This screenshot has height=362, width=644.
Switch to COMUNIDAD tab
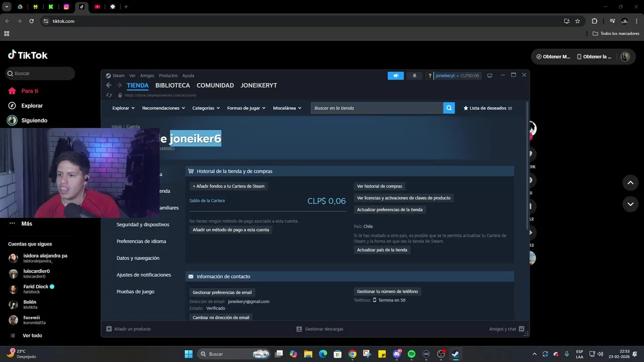215,85
